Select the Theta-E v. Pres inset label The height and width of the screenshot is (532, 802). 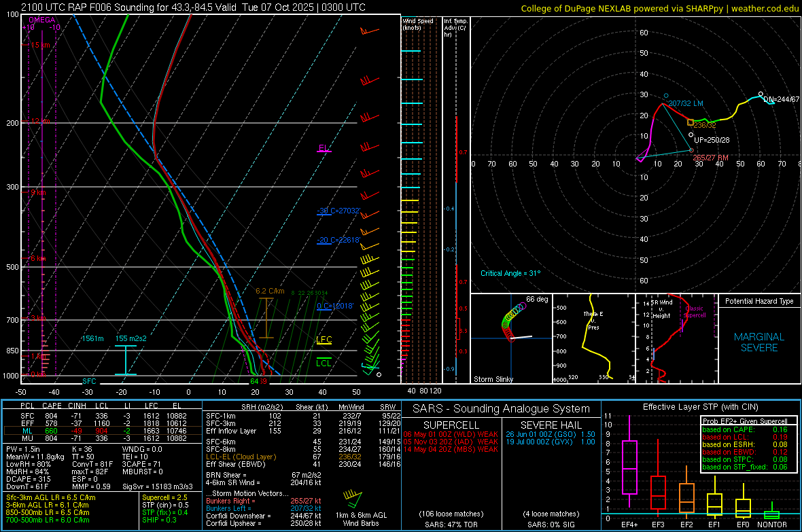(x=593, y=321)
